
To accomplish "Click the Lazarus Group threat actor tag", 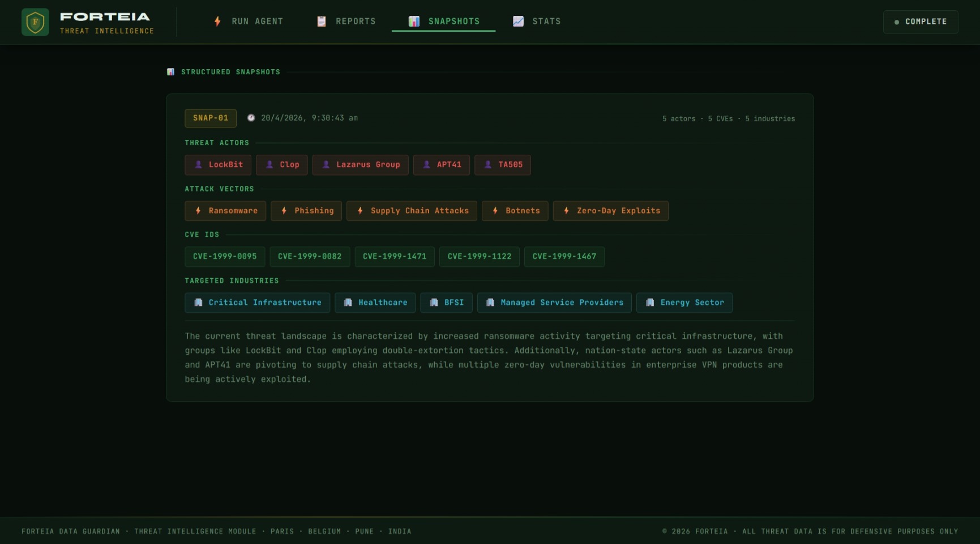I will point(360,165).
